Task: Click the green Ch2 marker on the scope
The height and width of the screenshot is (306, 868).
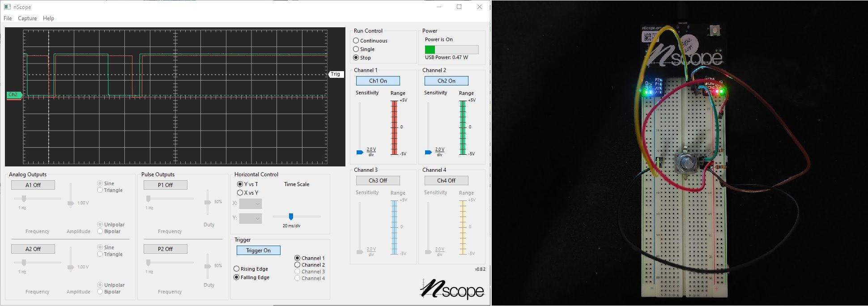Action: (13, 95)
